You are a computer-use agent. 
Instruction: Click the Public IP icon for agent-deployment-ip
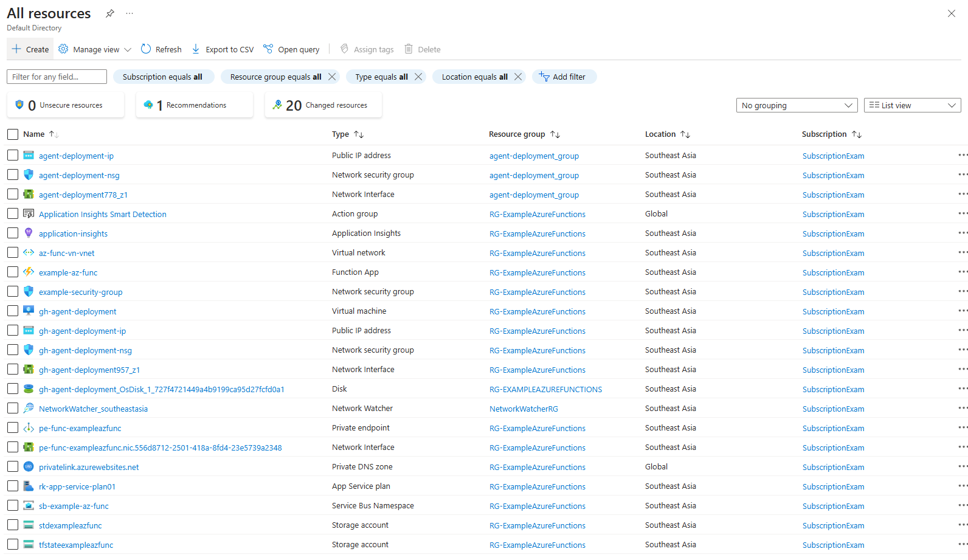tap(29, 155)
